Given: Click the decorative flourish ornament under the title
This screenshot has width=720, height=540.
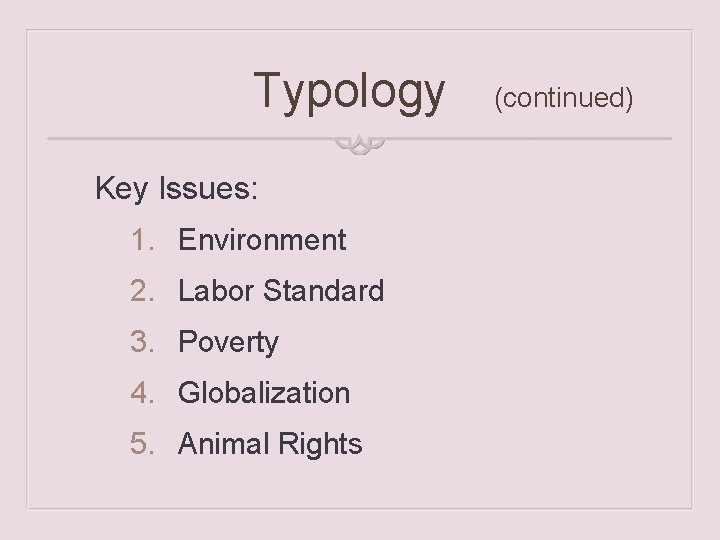Looking at the screenshot, I should point(360,145).
